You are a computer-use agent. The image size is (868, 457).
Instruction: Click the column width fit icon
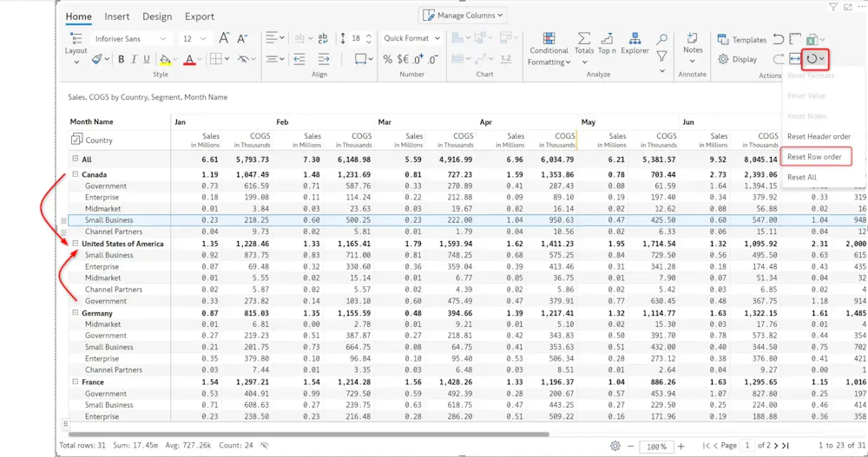360,59
